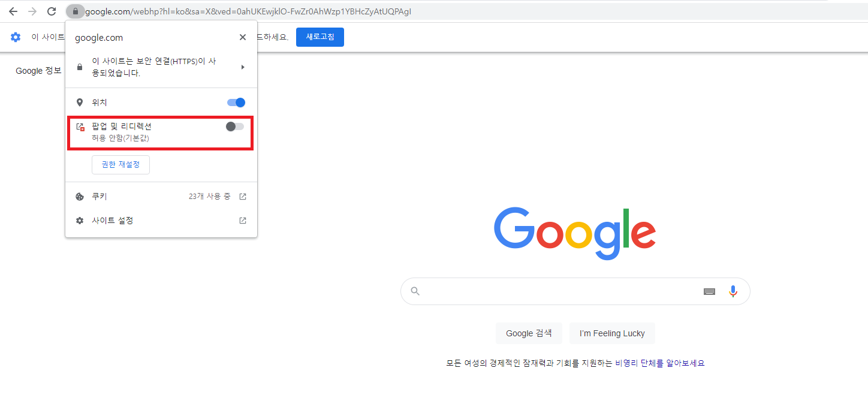Click the blue 새로고침 button
This screenshot has height=410, width=868.
coord(320,37)
